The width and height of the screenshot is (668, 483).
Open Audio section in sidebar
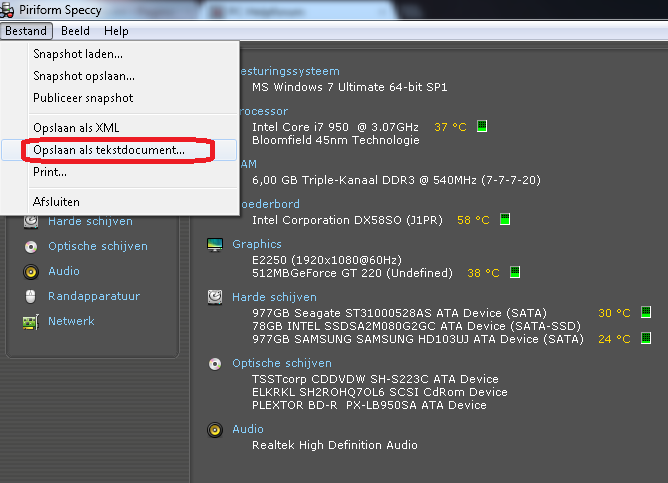pos(64,271)
